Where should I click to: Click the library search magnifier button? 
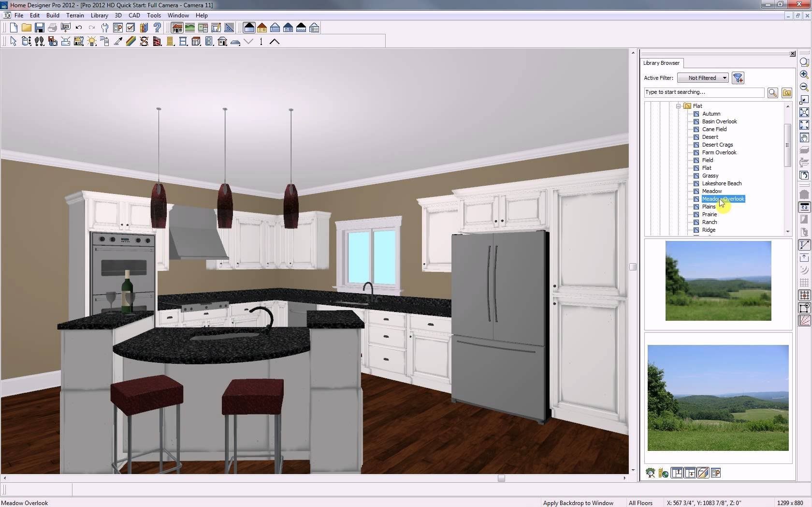tap(772, 92)
